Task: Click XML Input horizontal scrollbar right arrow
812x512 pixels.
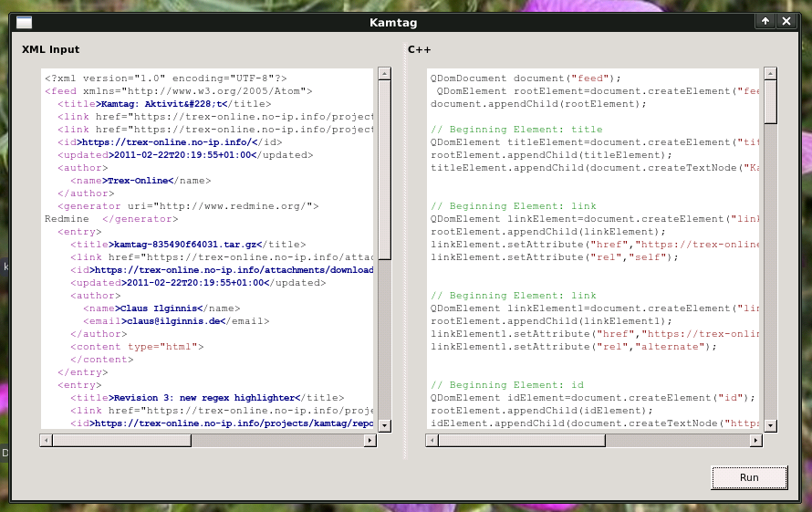Action: (370, 441)
